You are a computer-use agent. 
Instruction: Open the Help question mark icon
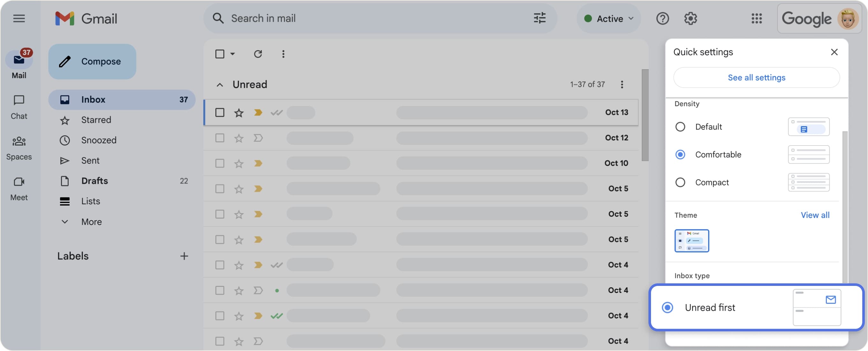pos(662,19)
